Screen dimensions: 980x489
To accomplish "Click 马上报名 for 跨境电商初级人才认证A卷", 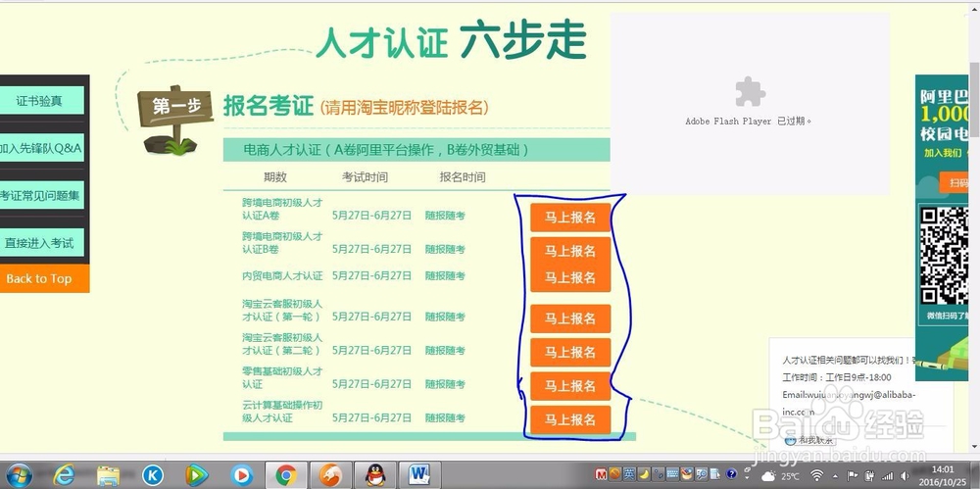I will pos(570,218).
